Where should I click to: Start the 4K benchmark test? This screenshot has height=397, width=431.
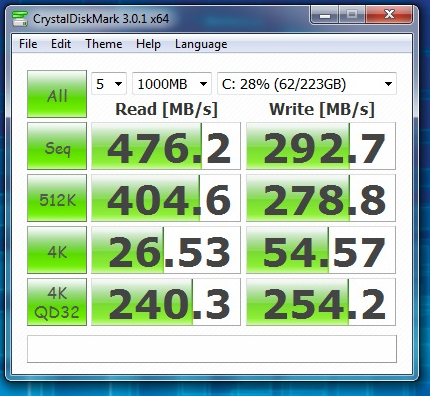coord(57,250)
